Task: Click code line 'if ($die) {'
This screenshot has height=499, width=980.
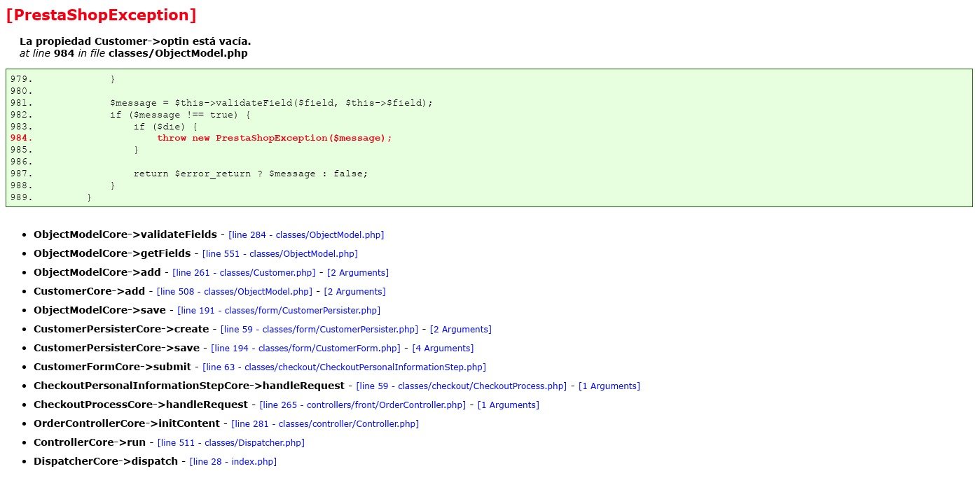Action: tap(165, 127)
